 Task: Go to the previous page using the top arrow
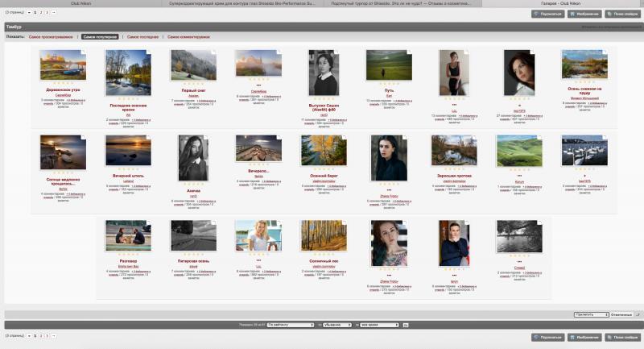tap(29, 13)
